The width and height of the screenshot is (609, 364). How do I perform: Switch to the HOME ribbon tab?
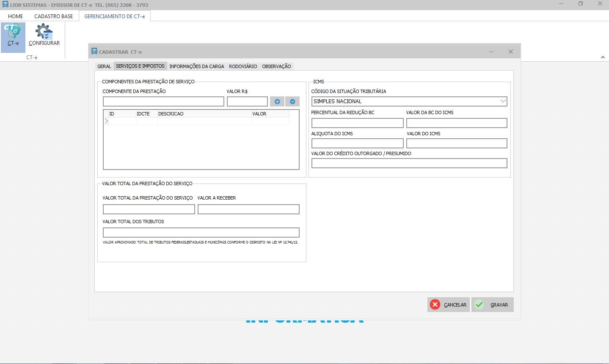pos(16,16)
